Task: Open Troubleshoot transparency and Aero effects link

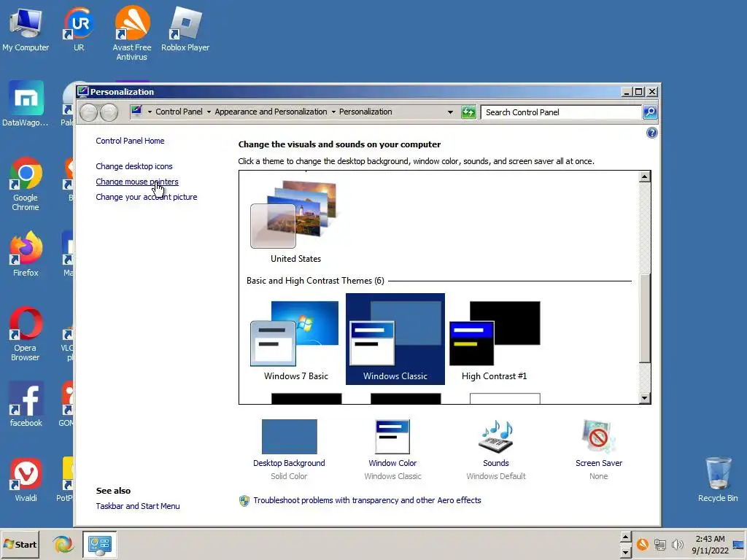Action: [367, 500]
